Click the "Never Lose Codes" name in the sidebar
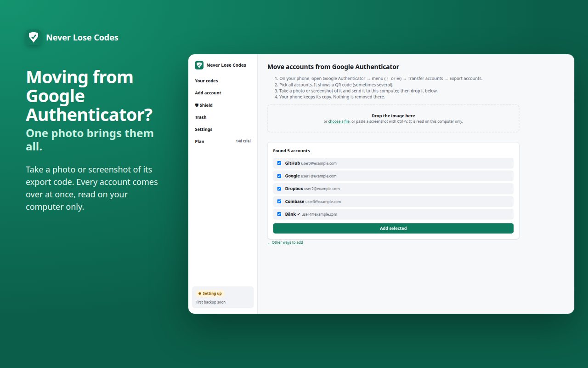The image size is (588, 368). 226,65
